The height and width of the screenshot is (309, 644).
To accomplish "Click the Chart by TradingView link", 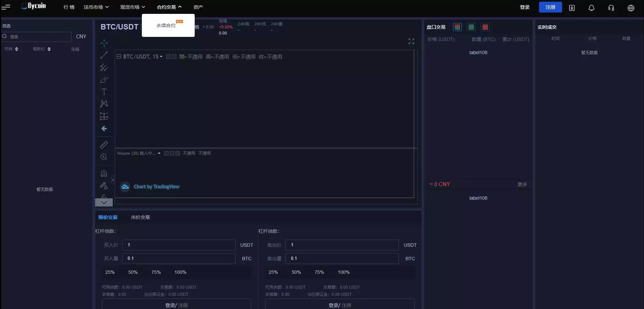I will [x=156, y=186].
